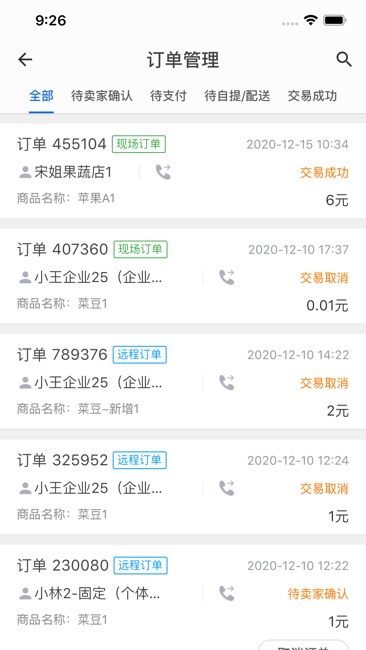This screenshot has height=650, width=366.
Task: Tap phone icon on order 325952
Action: 227,488
